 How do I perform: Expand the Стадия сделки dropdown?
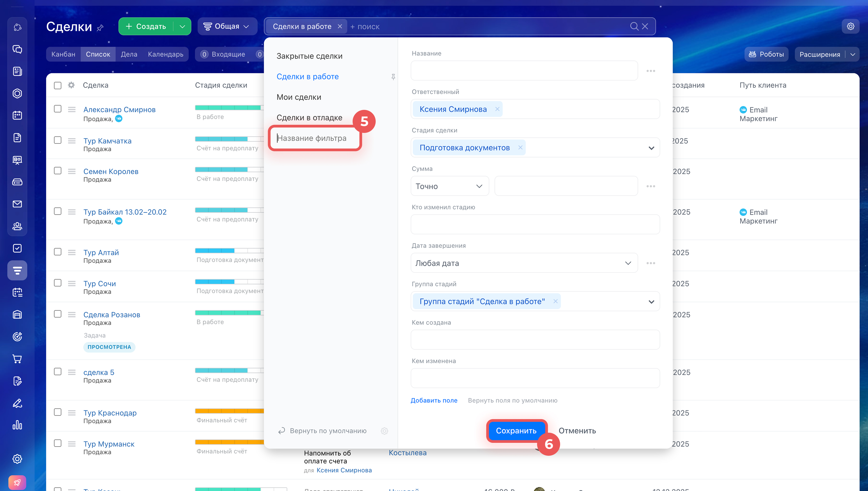click(x=651, y=148)
